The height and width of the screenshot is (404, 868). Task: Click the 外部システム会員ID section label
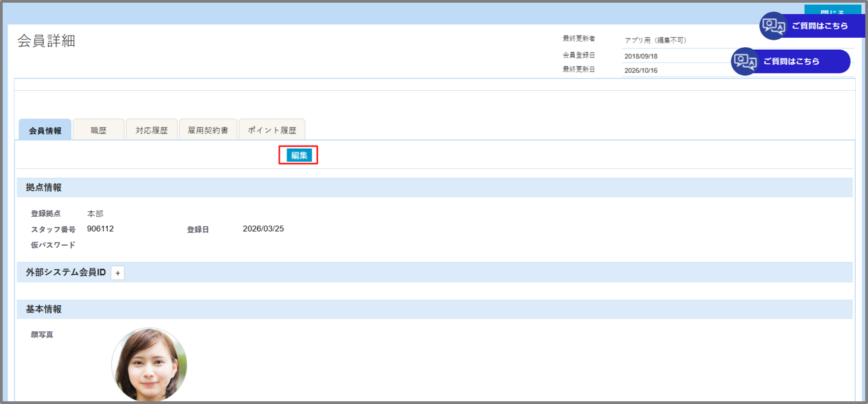click(x=66, y=272)
